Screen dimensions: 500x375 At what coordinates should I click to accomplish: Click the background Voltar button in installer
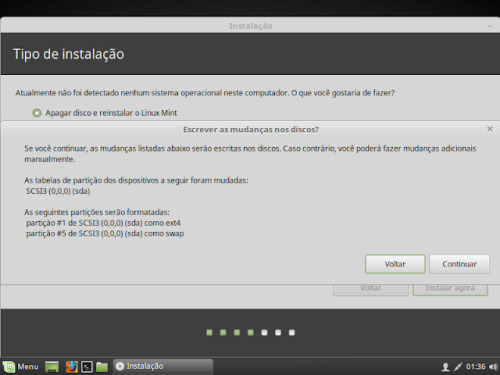tap(371, 289)
